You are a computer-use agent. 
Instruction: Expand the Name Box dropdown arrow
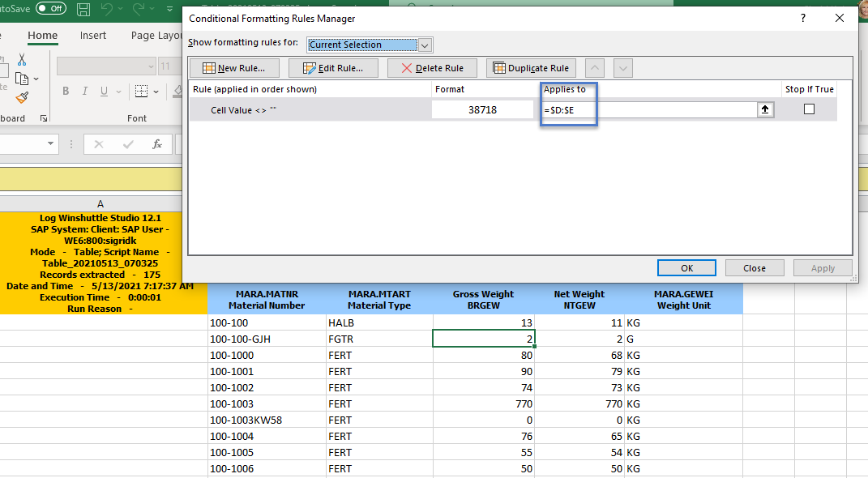coord(51,144)
